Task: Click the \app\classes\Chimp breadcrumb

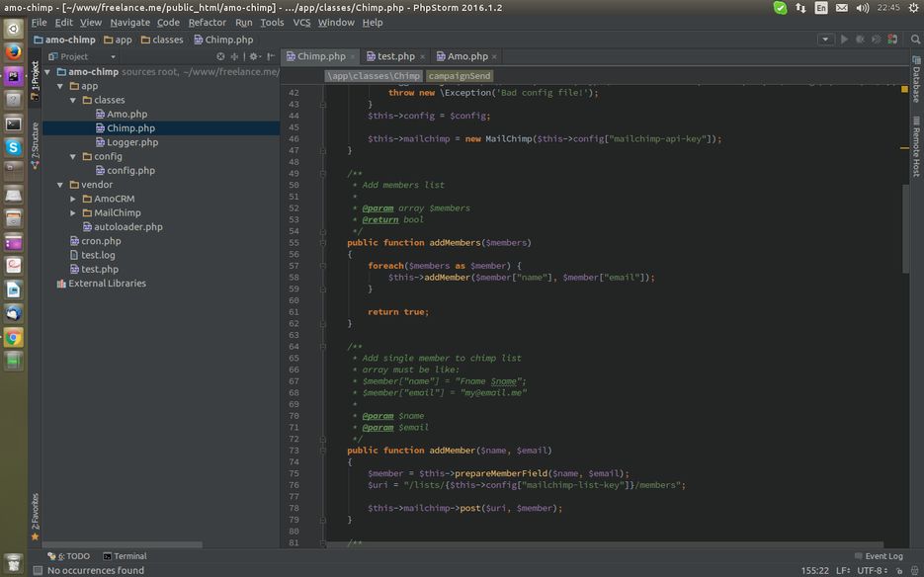Action: (x=374, y=76)
